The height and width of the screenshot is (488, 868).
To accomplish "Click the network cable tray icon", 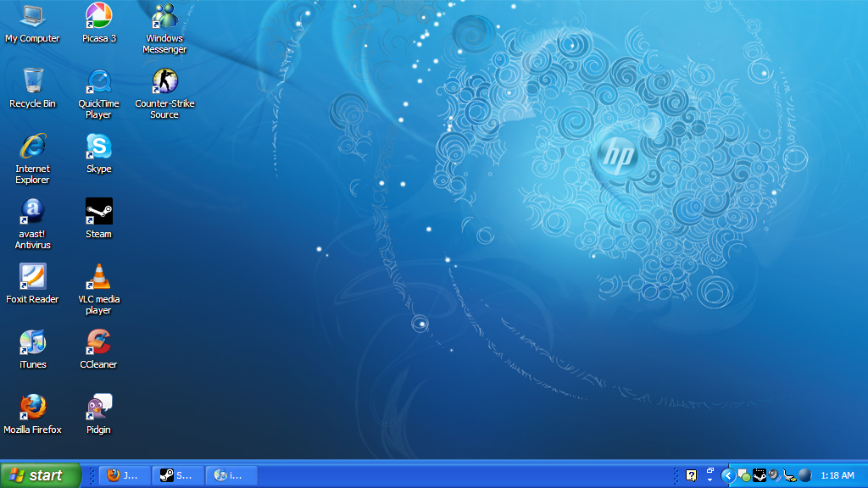I will coord(789,475).
